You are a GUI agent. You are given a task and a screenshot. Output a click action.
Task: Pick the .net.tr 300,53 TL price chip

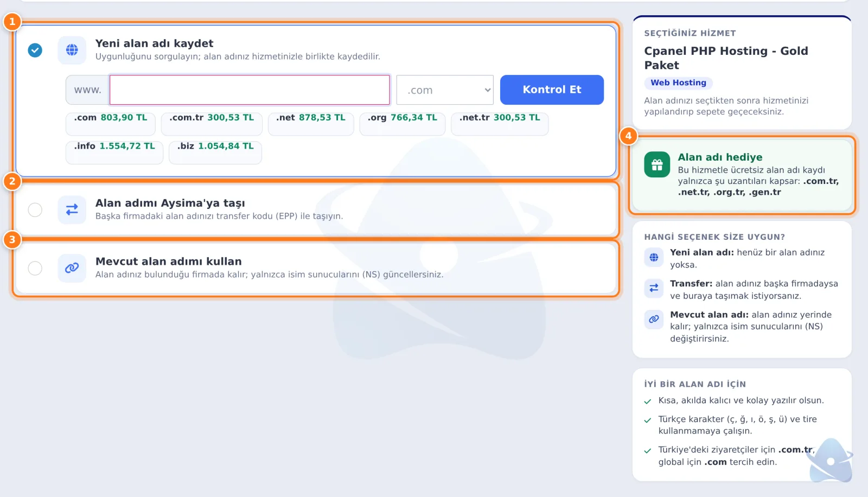coord(500,124)
